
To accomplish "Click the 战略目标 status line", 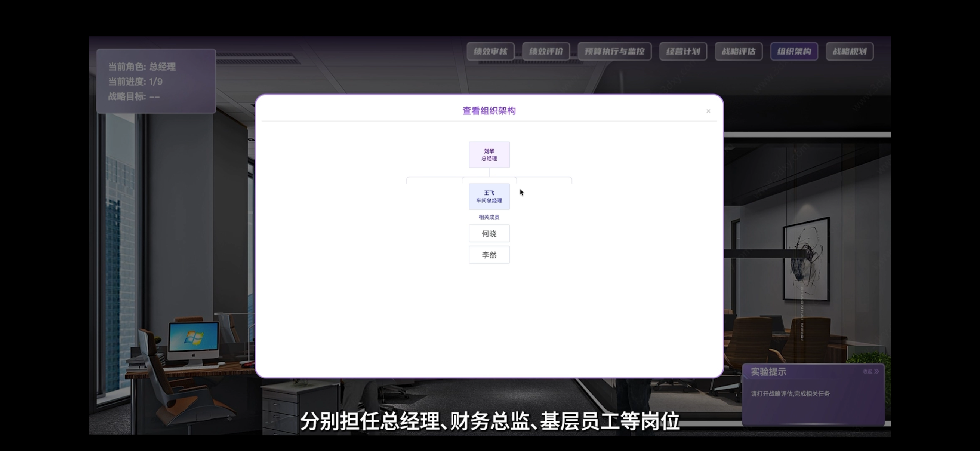I will [134, 97].
